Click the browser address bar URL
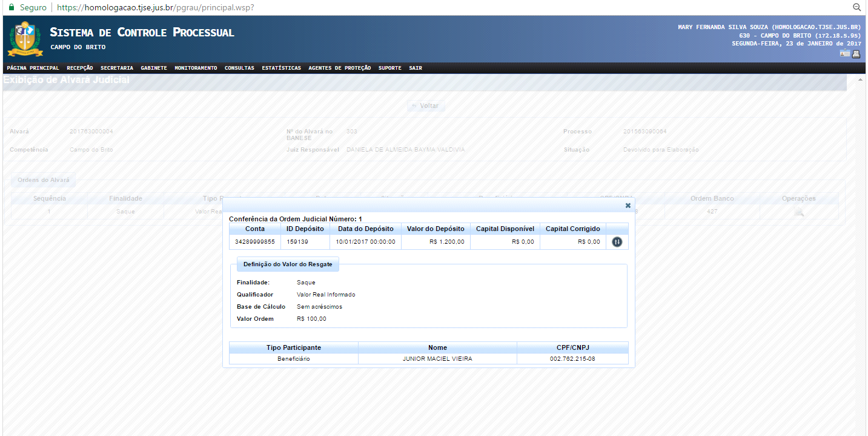The height and width of the screenshot is (436, 868). coord(155,7)
